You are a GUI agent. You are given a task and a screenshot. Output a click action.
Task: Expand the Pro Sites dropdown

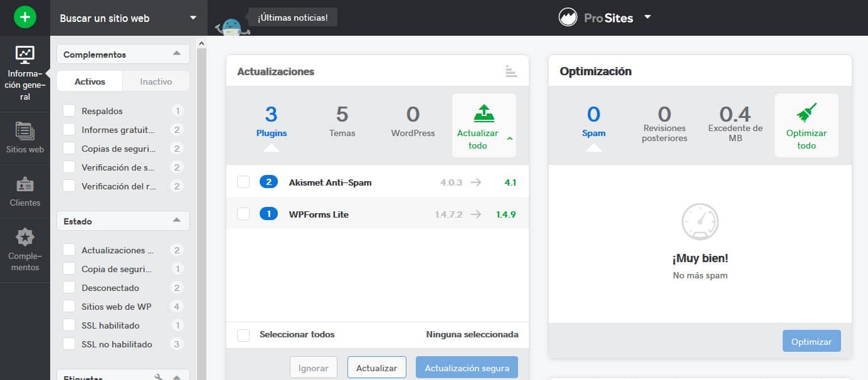(x=648, y=18)
